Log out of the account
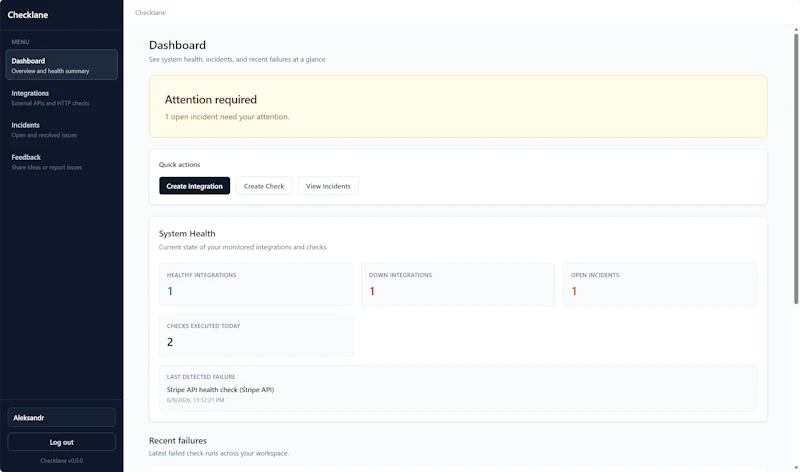Viewport: 800px width, 472px height. pos(61,442)
